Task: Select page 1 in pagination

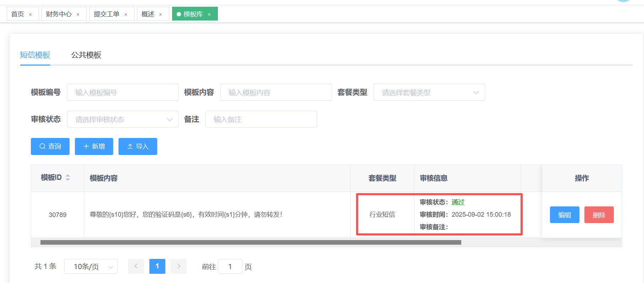Action: 157,266
